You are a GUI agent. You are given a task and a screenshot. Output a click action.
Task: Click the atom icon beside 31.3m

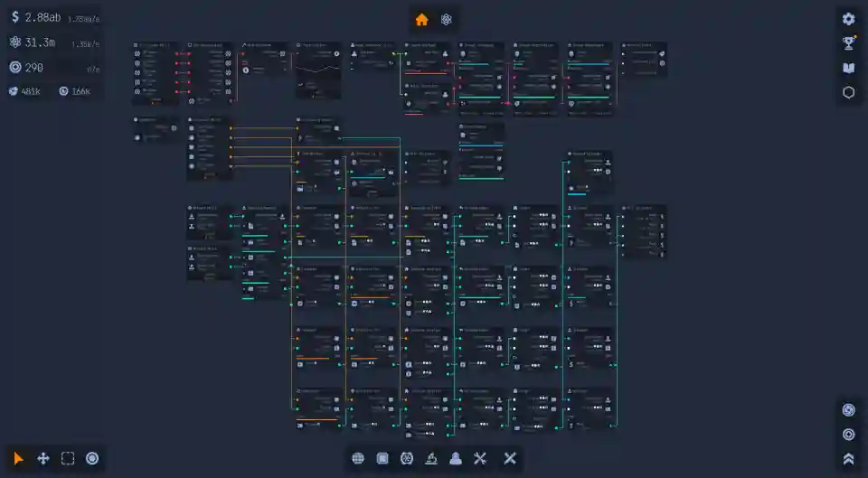(x=15, y=42)
